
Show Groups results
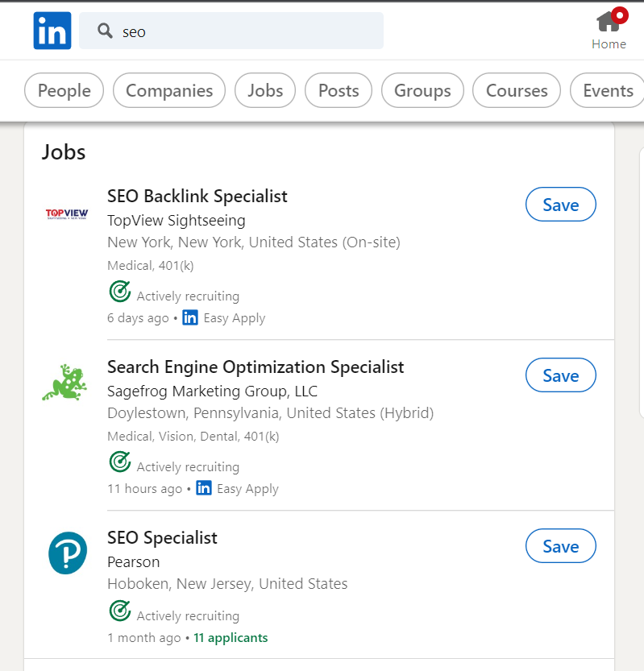tap(422, 90)
